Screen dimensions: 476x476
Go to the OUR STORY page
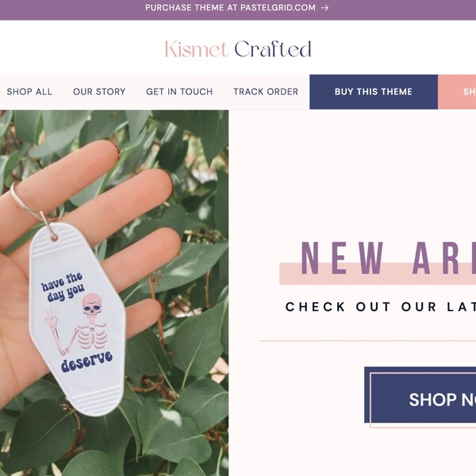click(99, 92)
